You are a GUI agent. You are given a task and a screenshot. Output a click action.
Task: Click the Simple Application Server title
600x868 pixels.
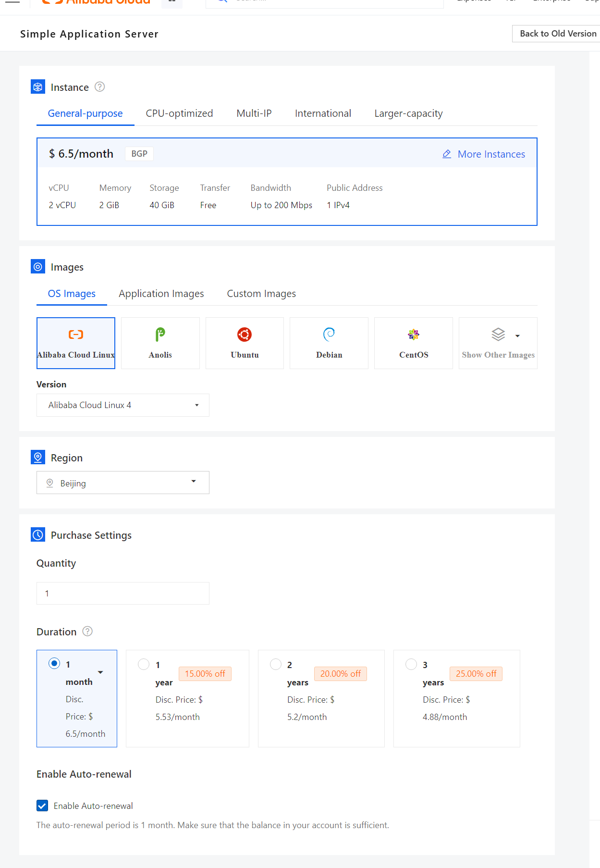point(89,34)
